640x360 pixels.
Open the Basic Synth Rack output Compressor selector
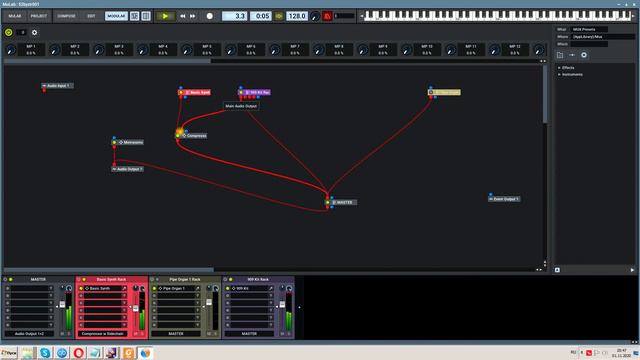(x=102, y=334)
